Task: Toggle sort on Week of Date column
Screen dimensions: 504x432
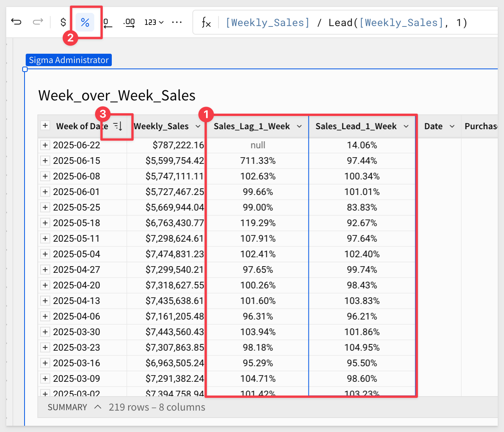Action: (118, 126)
